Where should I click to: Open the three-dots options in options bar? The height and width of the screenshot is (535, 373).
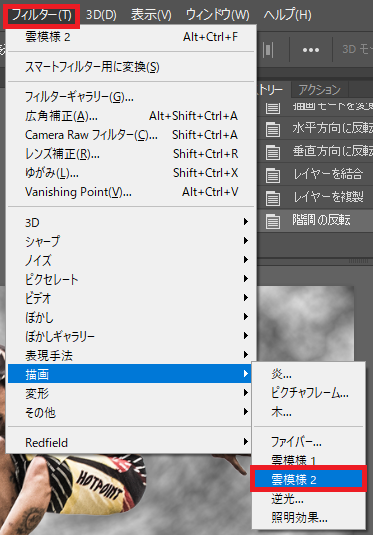pos(311,50)
